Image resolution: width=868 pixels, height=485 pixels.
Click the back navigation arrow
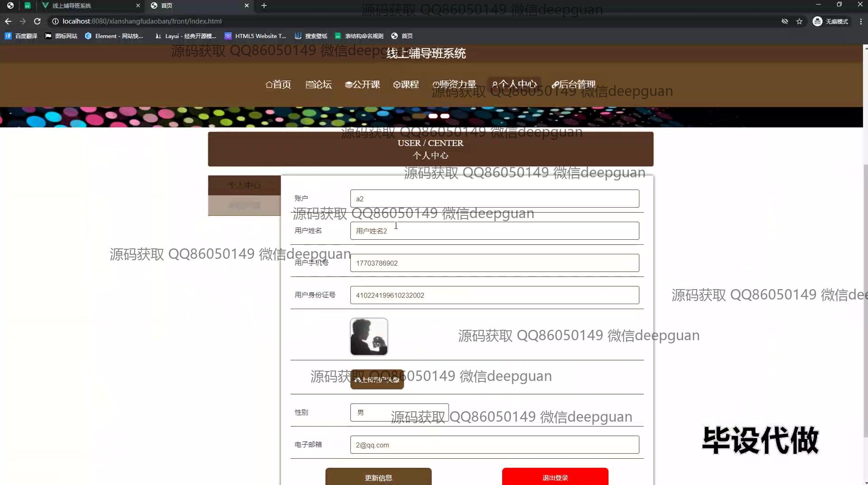tap(8, 21)
